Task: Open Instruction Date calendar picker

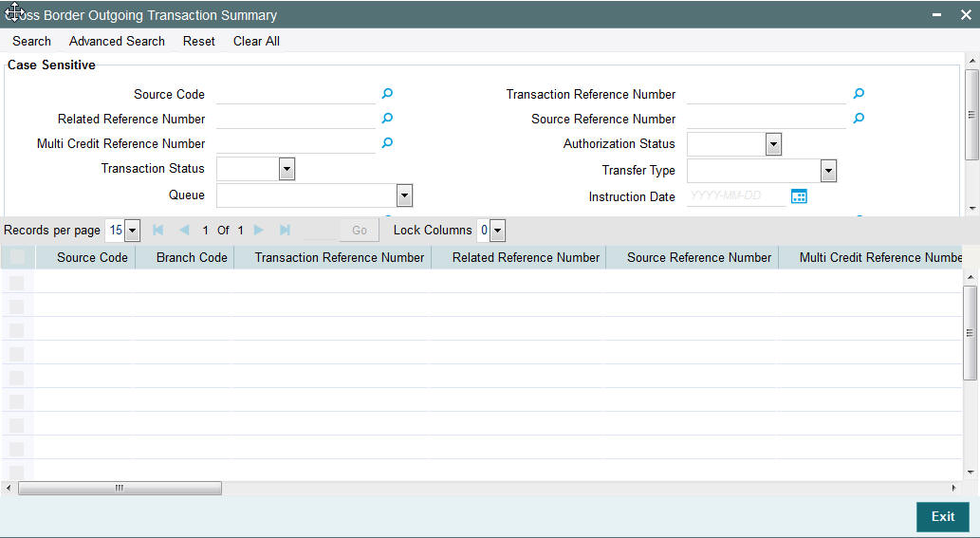Action: [x=799, y=196]
